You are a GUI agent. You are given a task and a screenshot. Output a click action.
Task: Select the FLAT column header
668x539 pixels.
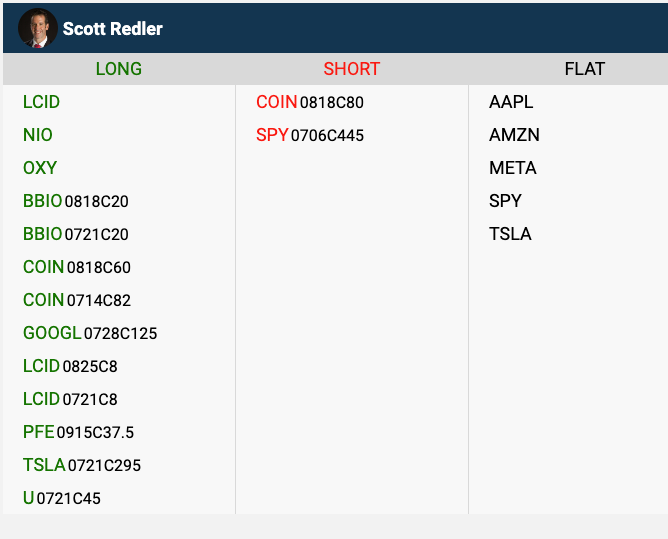(584, 69)
